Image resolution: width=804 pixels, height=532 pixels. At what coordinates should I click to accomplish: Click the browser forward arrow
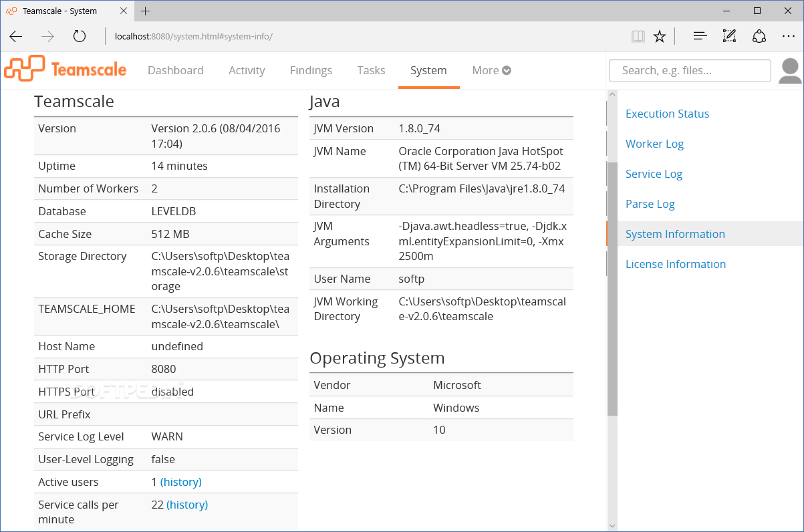(x=47, y=37)
